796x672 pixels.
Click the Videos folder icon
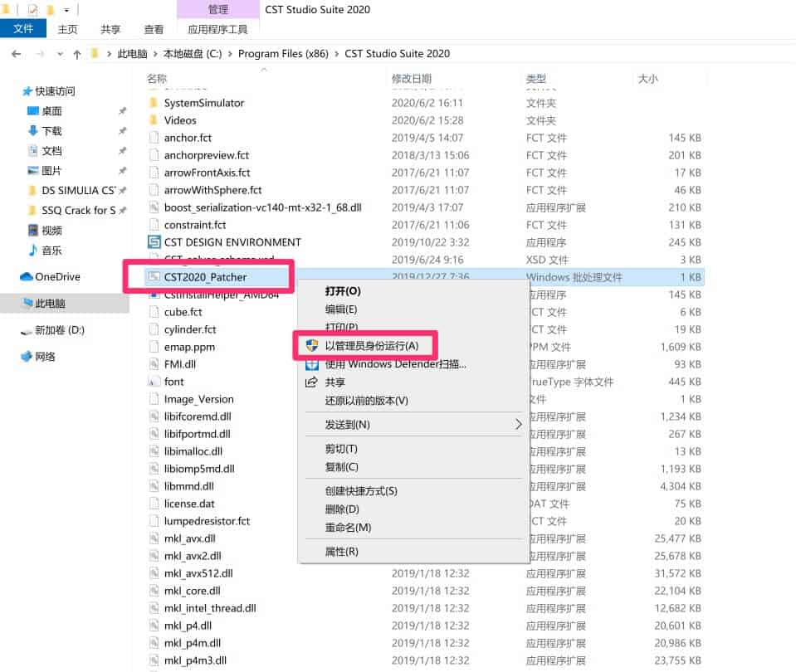coord(154,120)
